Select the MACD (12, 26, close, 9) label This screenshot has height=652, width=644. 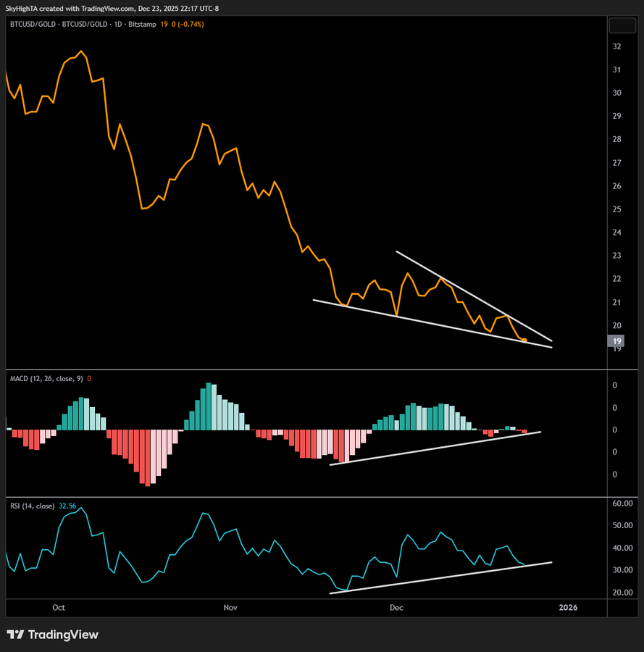(x=47, y=380)
